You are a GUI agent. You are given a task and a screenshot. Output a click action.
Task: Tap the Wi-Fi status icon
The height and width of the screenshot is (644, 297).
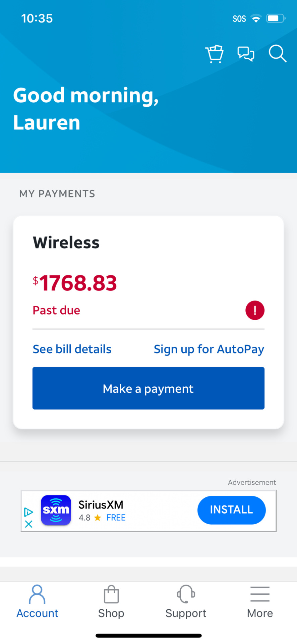(x=256, y=18)
